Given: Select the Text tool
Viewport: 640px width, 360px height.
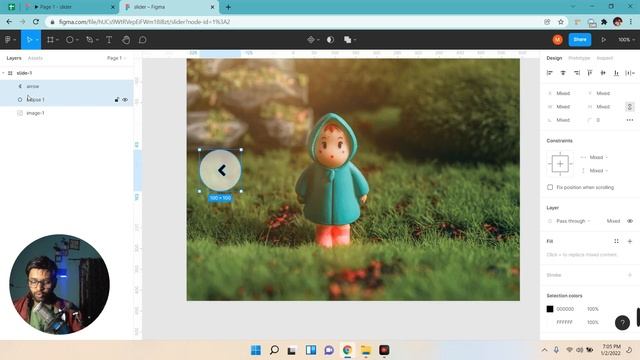Looking at the screenshot, I should point(109,40).
